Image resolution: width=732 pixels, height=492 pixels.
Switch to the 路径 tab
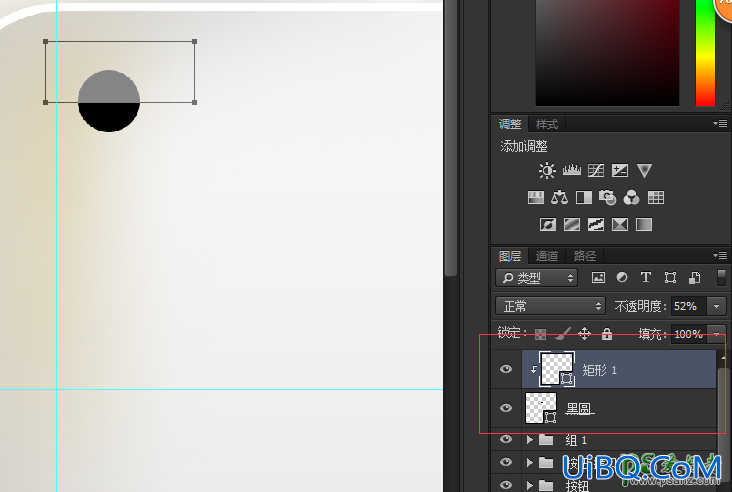584,256
